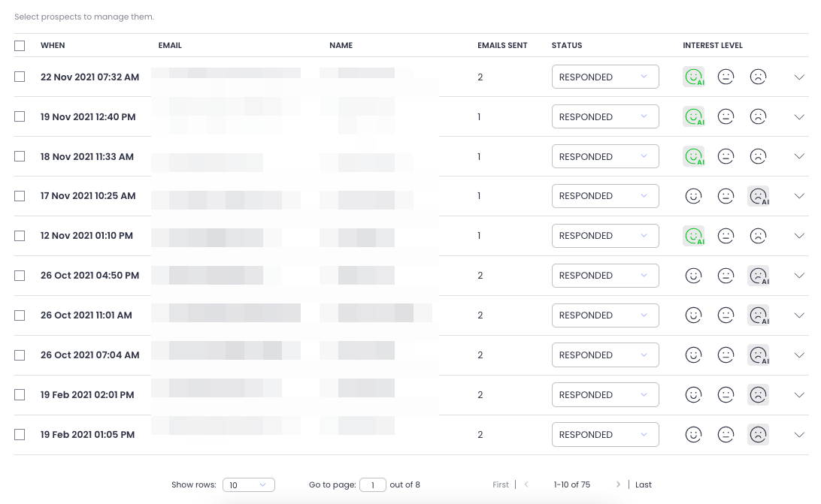Open the Show rows dropdown
Viewport: 821px width, 504px height.
248,485
